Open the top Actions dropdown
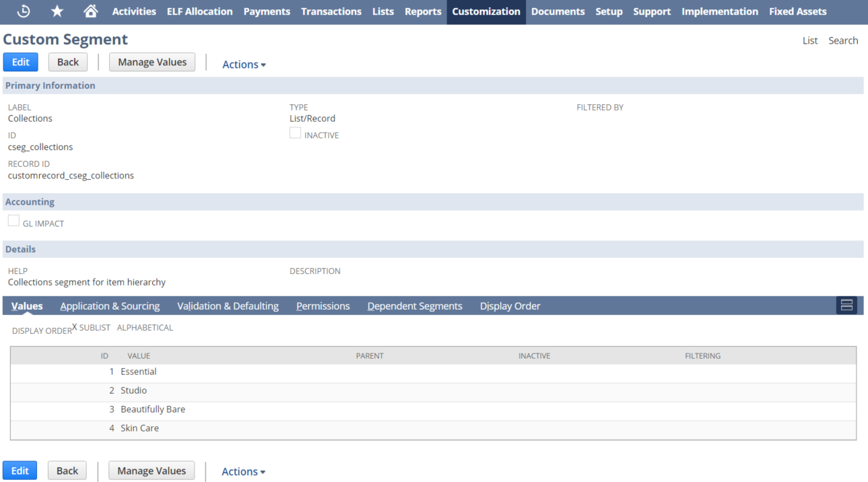 (244, 65)
